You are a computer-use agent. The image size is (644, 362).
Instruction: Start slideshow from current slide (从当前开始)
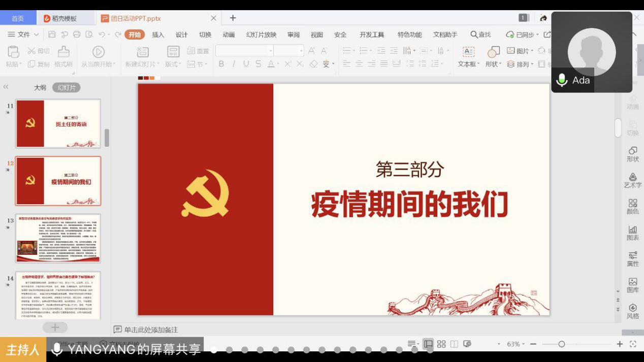click(99, 56)
